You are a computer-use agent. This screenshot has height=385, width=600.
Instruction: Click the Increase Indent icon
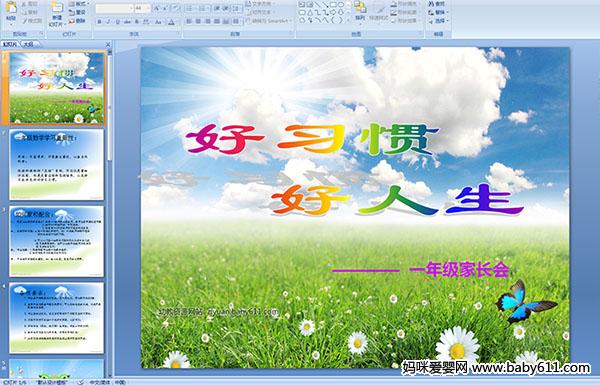[226, 8]
